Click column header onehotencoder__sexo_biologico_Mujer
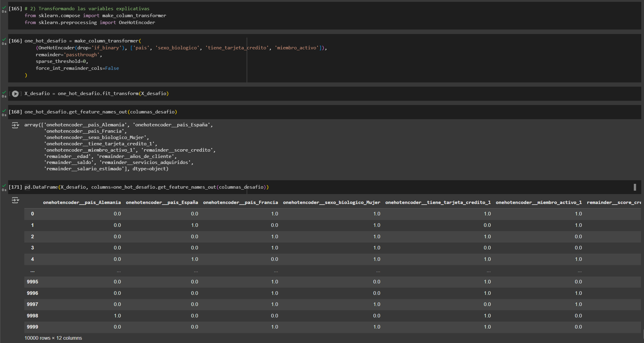 click(331, 202)
